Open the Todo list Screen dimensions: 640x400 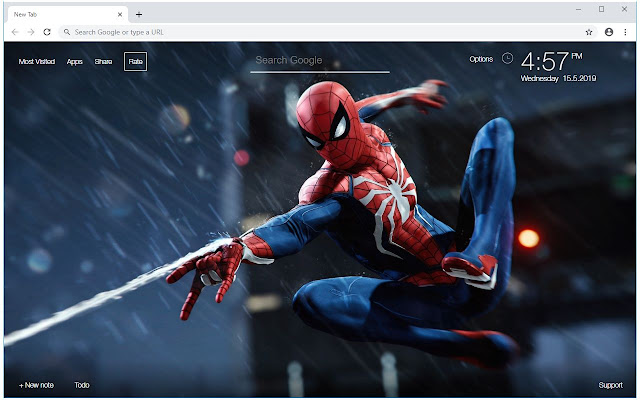(x=82, y=385)
